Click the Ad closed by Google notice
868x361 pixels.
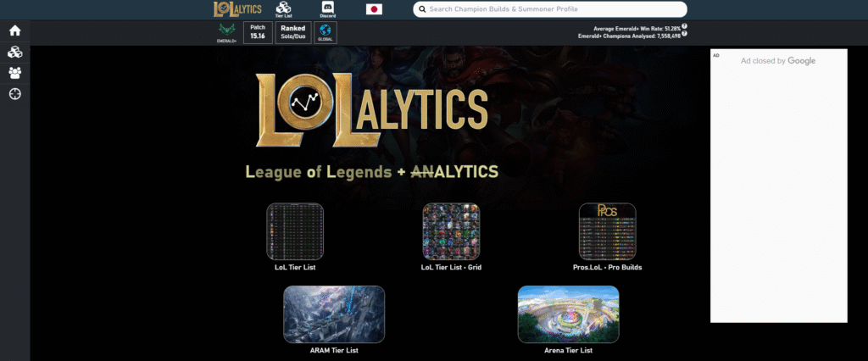[x=778, y=61]
